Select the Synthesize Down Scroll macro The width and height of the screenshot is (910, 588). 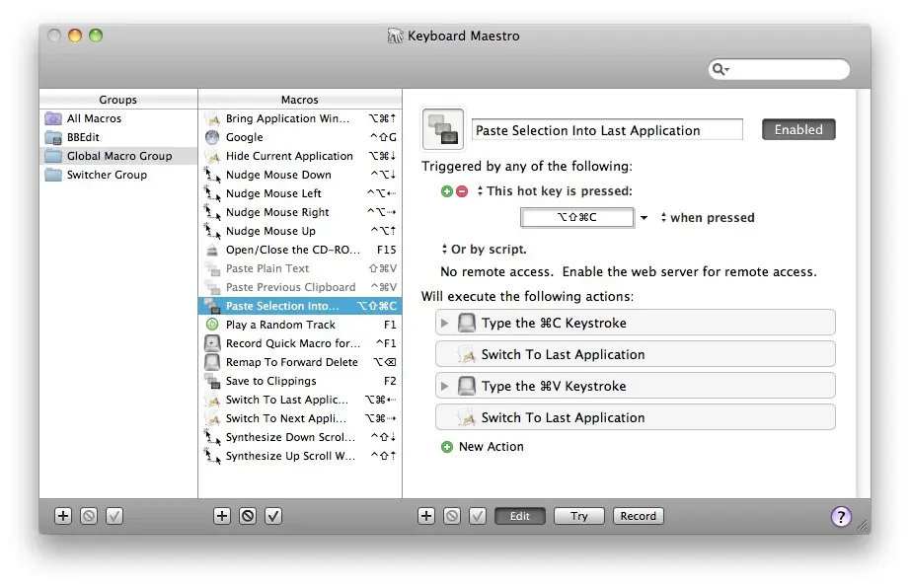[x=300, y=437]
